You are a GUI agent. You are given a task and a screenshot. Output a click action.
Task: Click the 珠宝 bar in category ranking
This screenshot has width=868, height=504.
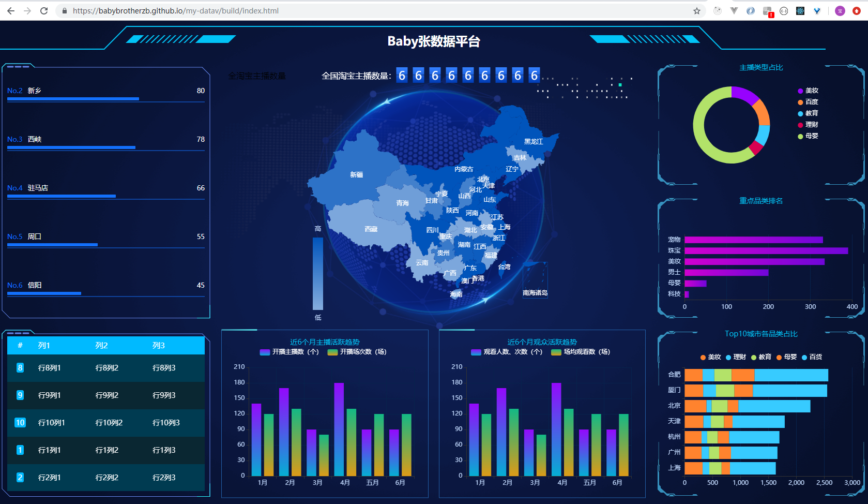click(x=766, y=251)
